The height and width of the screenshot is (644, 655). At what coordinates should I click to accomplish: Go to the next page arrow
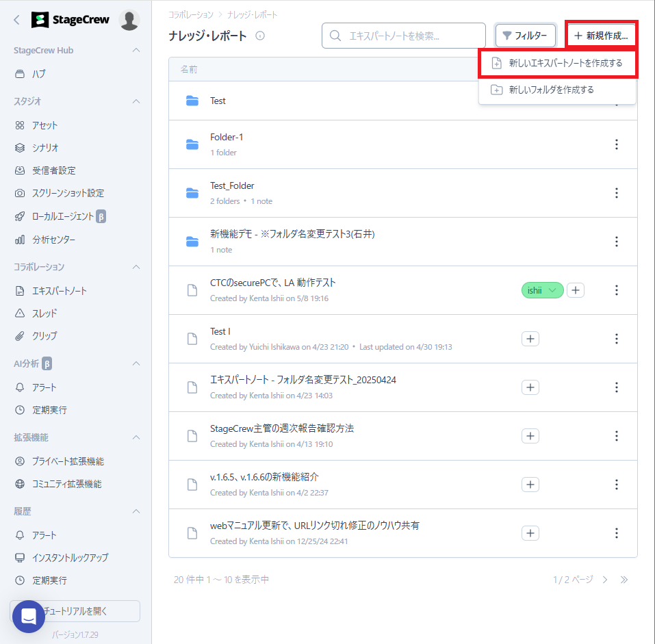click(x=604, y=580)
